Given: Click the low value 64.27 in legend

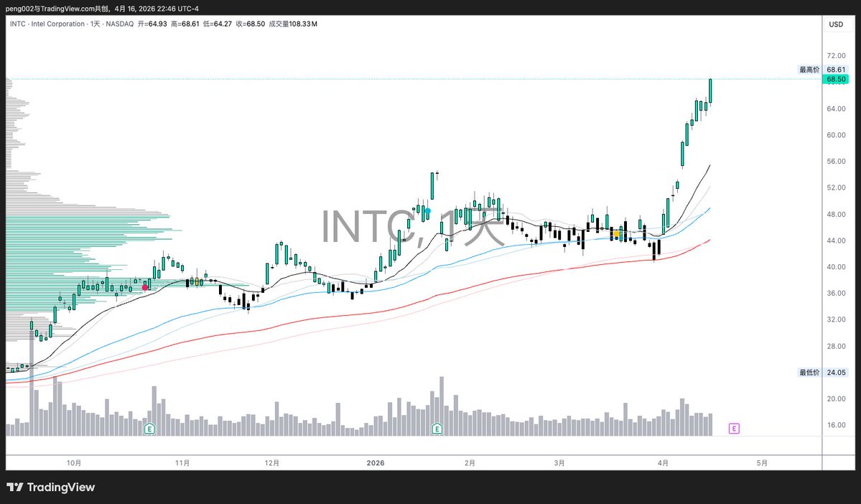Looking at the screenshot, I should pyautogui.click(x=223, y=24).
